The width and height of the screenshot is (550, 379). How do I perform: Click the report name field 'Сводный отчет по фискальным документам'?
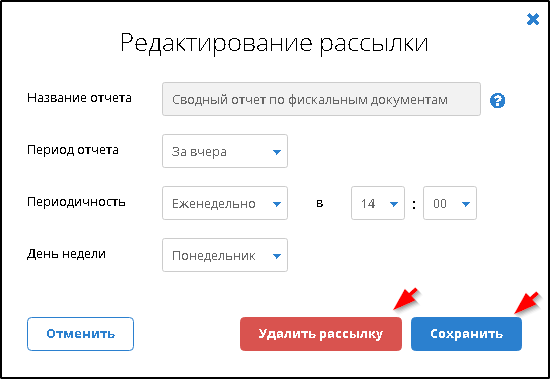click(x=321, y=99)
